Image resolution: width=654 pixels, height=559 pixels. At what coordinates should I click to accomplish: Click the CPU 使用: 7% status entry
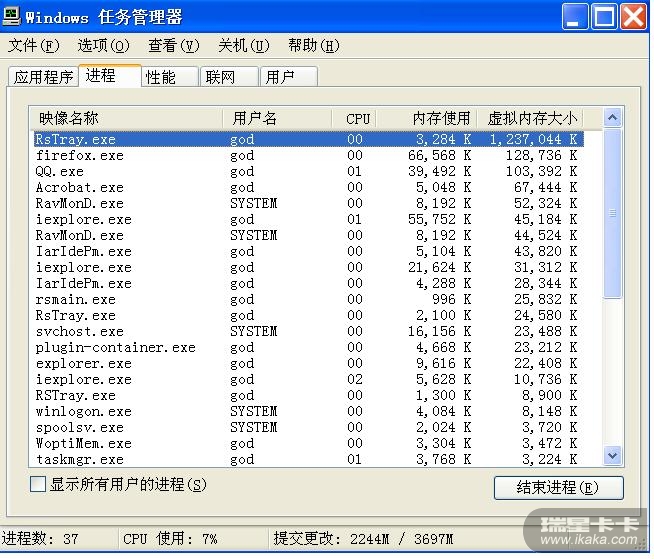click(170, 538)
